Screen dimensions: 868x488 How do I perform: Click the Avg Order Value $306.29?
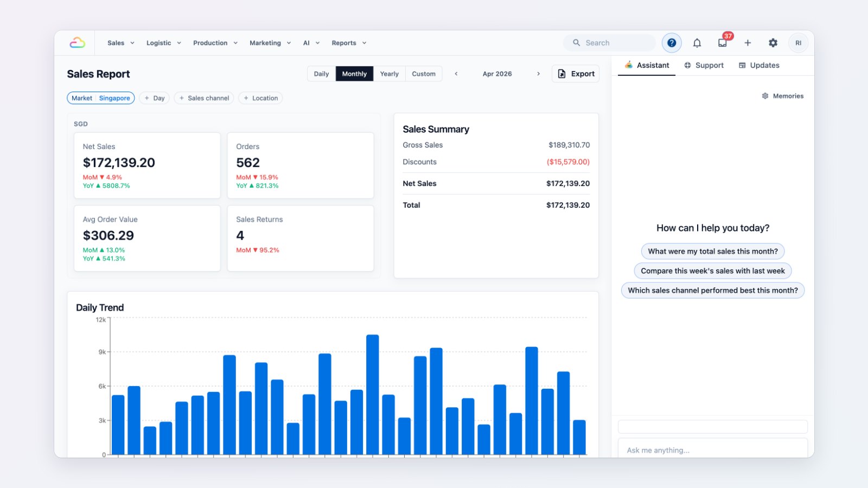(x=108, y=235)
